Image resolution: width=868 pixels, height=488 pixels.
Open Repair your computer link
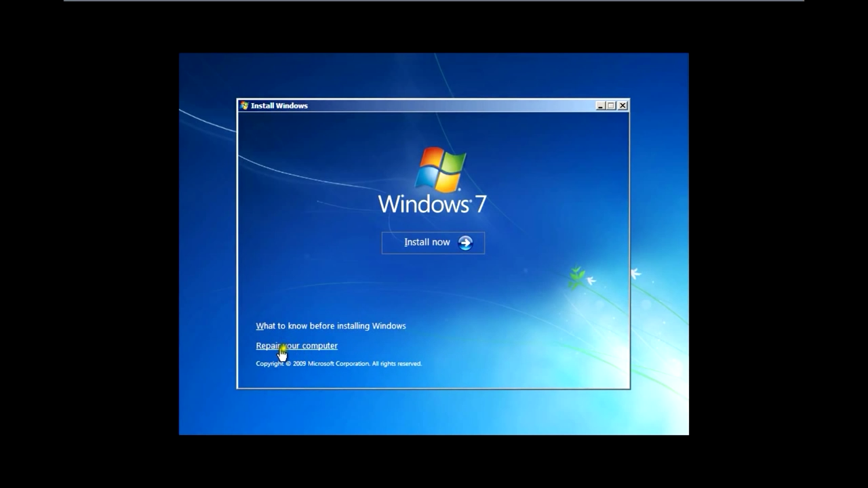pyautogui.click(x=296, y=346)
